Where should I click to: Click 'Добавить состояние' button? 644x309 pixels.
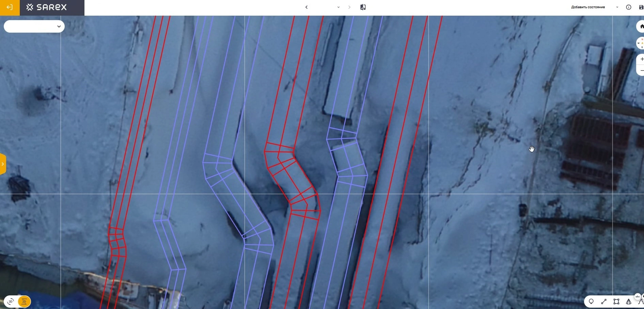(588, 7)
